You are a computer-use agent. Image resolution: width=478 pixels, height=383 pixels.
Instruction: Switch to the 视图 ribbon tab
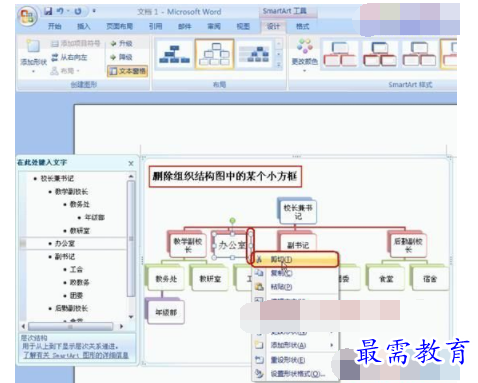click(243, 26)
